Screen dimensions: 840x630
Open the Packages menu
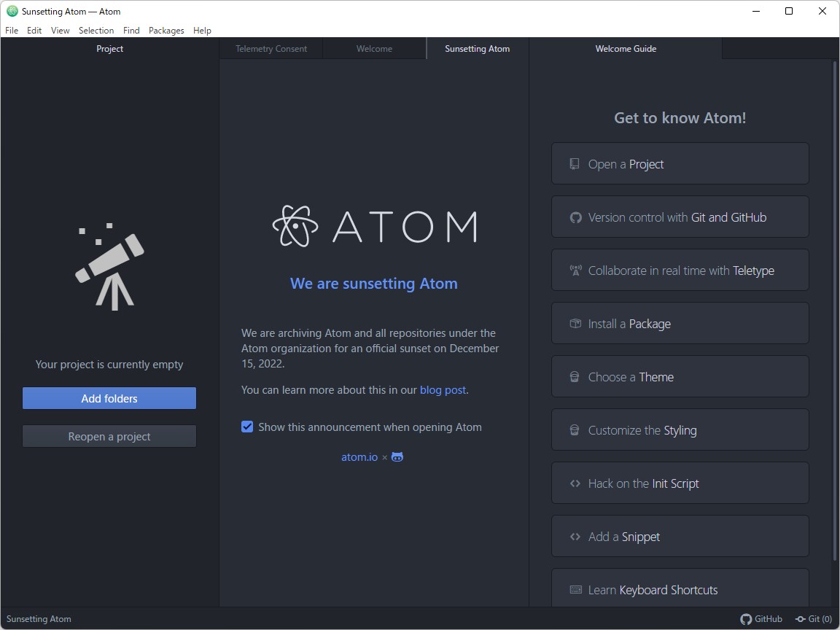pyautogui.click(x=166, y=31)
